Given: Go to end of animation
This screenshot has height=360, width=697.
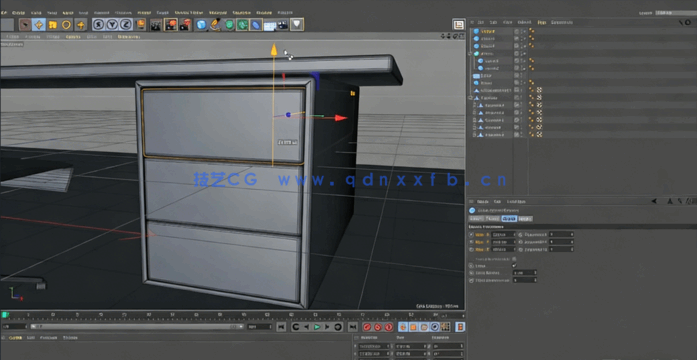Looking at the screenshot, I should [x=353, y=327].
